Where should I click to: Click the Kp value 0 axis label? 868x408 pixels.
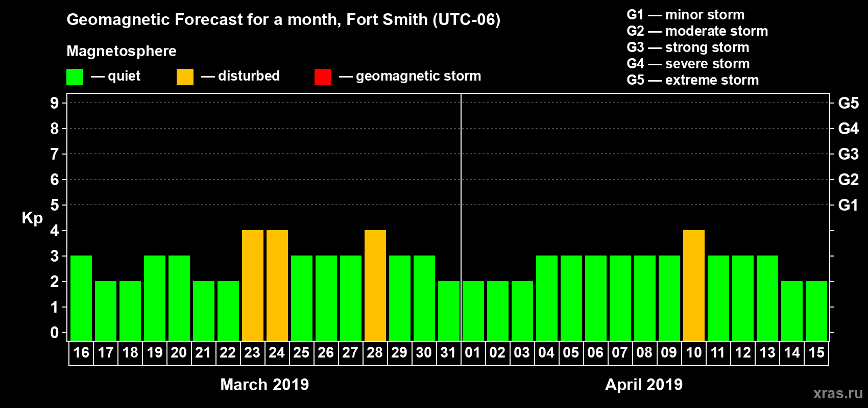(x=55, y=333)
